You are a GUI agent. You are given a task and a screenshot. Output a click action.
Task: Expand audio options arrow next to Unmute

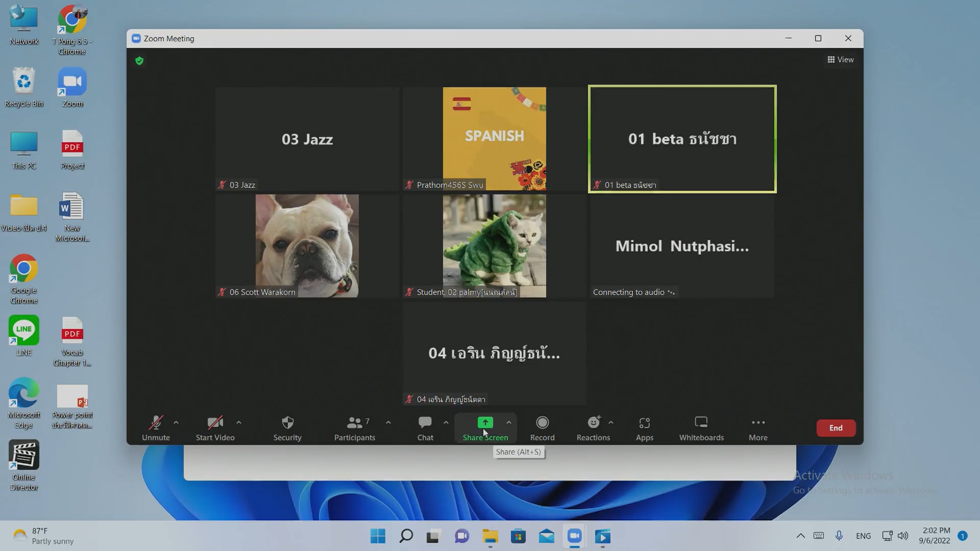tap(176, 422)
